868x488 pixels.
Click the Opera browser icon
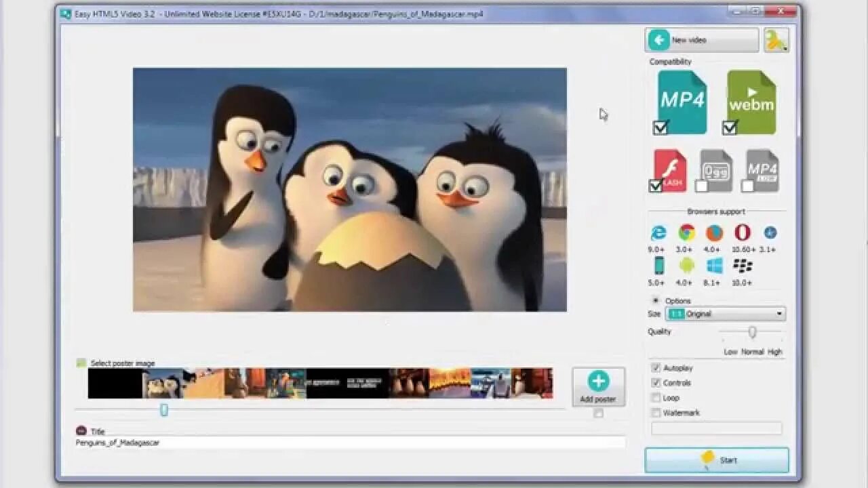742,233
